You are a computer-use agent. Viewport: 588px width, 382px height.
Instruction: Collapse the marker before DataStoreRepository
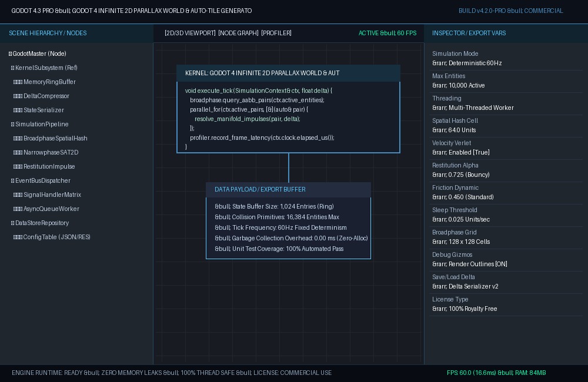point(13,223)
